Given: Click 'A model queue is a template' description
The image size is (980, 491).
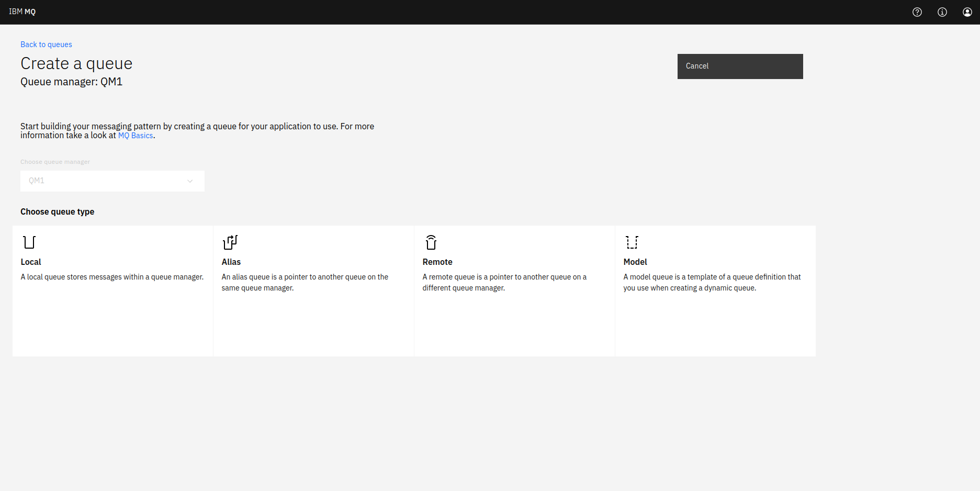Looking at the screenshot, I should [x=712, y=282].
